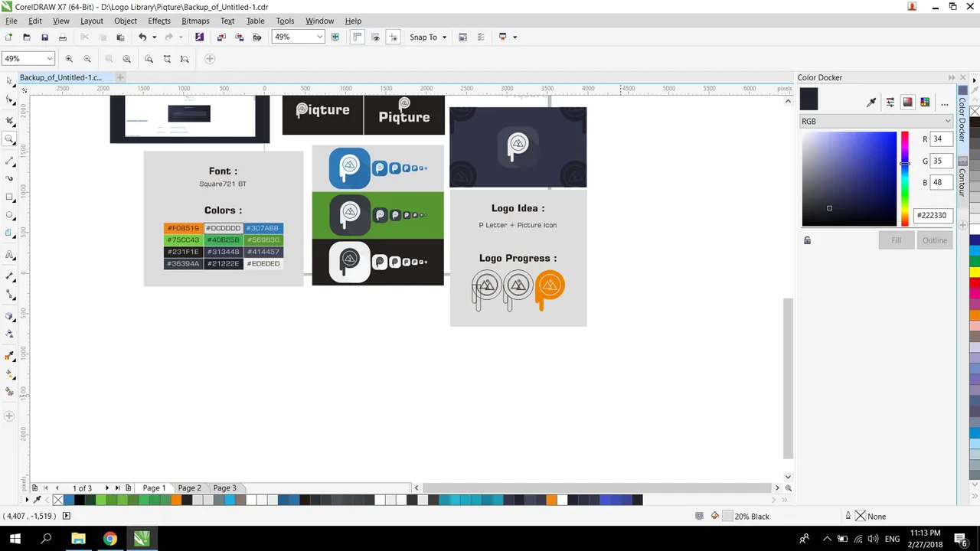Switch to Page 2 tab
980x551 pixels.
[x=189, y=488]
